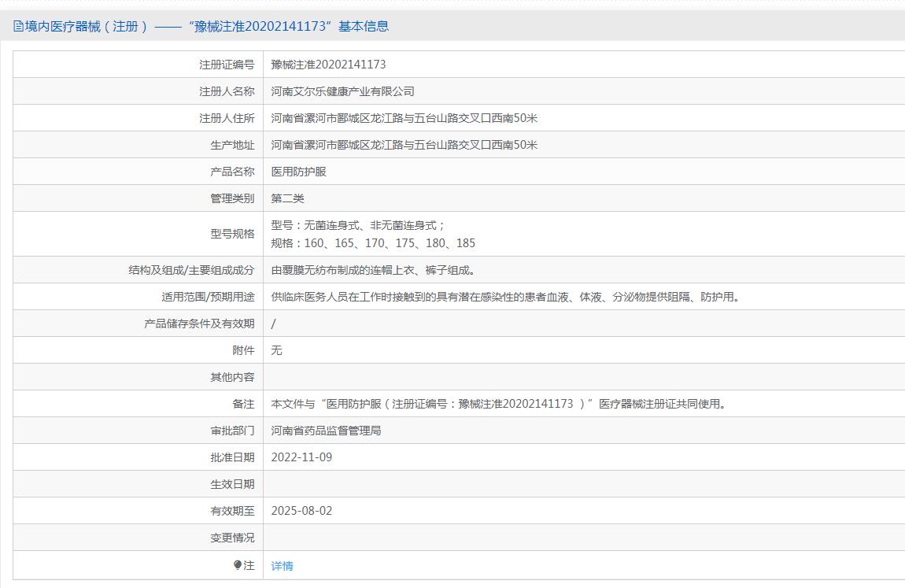Click the 附件 label

click(243, 350)
